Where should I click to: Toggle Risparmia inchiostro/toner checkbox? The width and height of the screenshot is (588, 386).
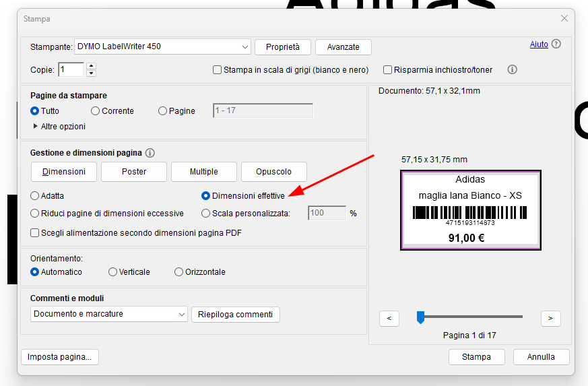[388, 69]
